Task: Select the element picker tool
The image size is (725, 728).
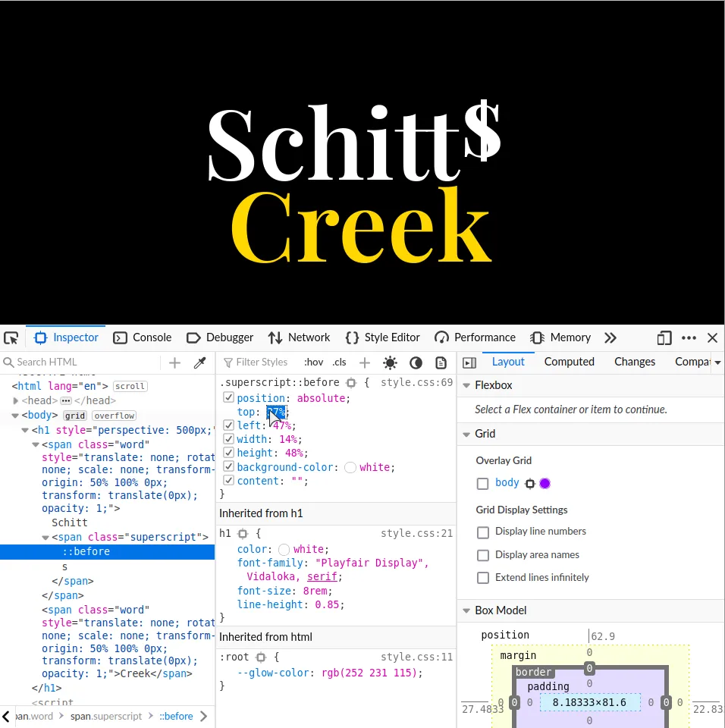Action: [x=11, y=337]
